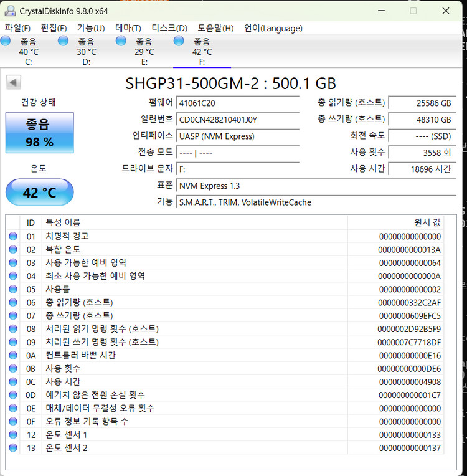Viewport: 467px width, 476px height.
Task: Select drive C: status icon at 40 °C
Action: tap(6, 40)
